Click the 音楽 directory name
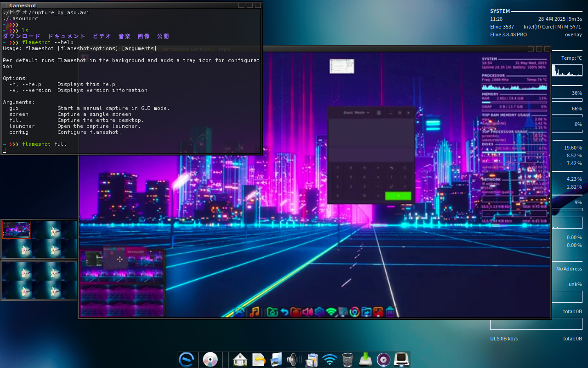This screenshot has width=588, height=368. [124, 36]
